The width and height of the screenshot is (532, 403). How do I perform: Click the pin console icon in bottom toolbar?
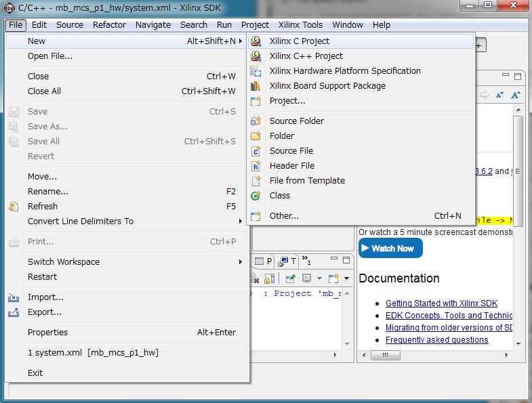[x=291, y=279]
